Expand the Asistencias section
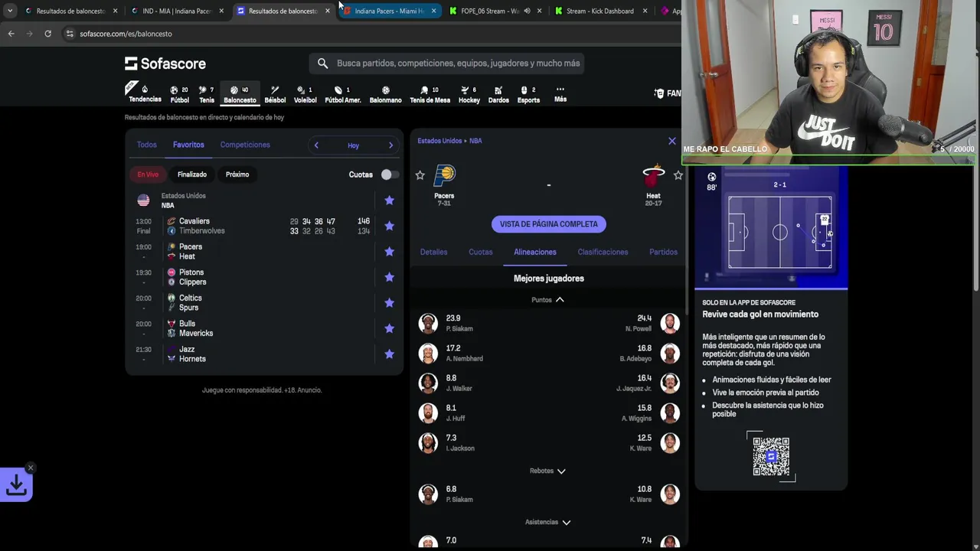980x551 pixels. tap(548, 522)
